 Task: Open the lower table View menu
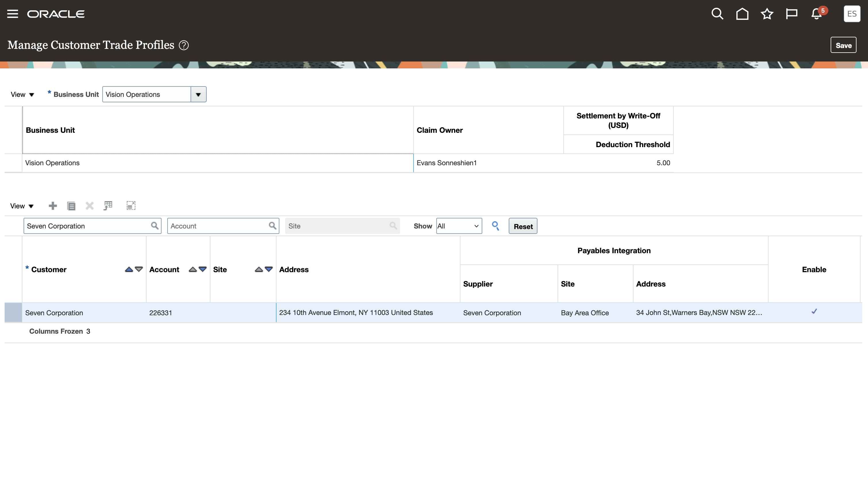click(22, 206)
